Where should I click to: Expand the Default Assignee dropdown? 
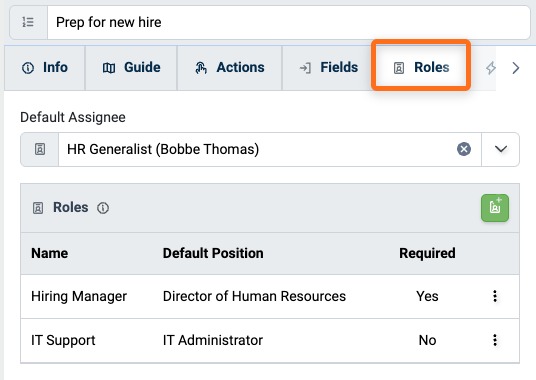501,149
